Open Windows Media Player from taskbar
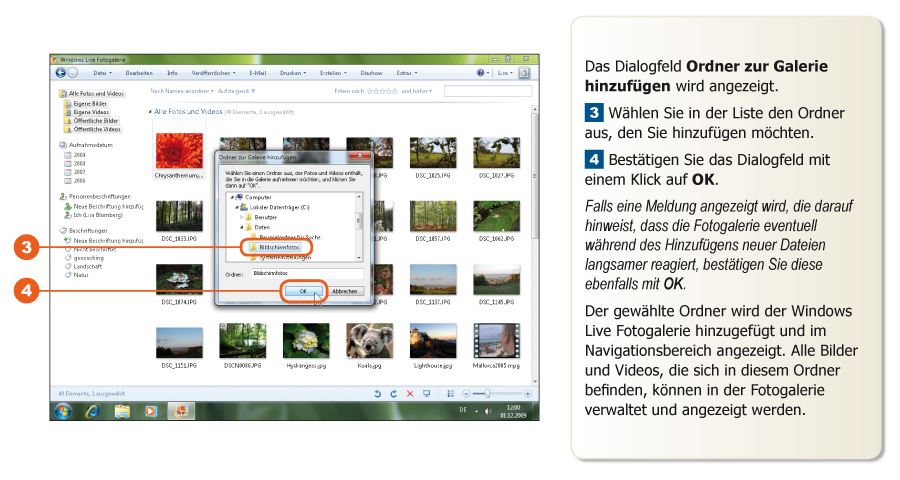 pos(150,411)
